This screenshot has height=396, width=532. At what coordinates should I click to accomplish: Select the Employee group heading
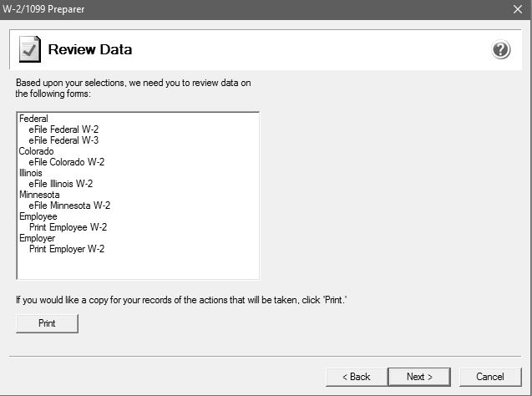click(x=38, y=216)
